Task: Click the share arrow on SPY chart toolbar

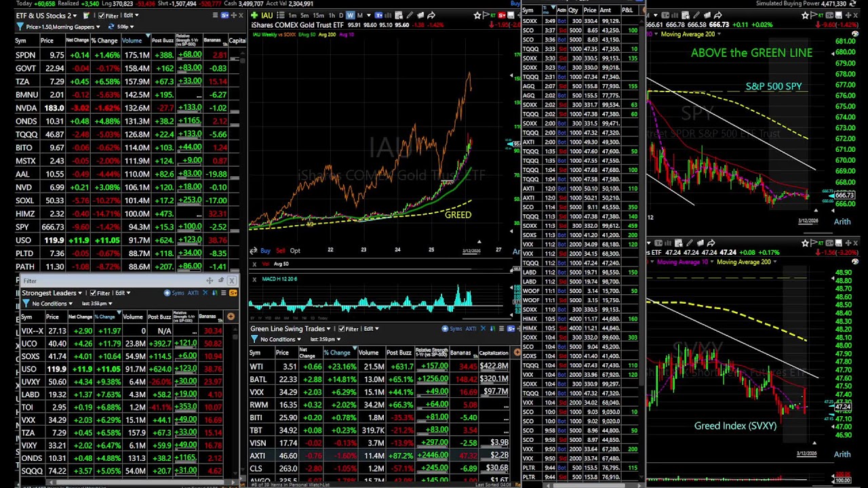Action: pos(718,15)
